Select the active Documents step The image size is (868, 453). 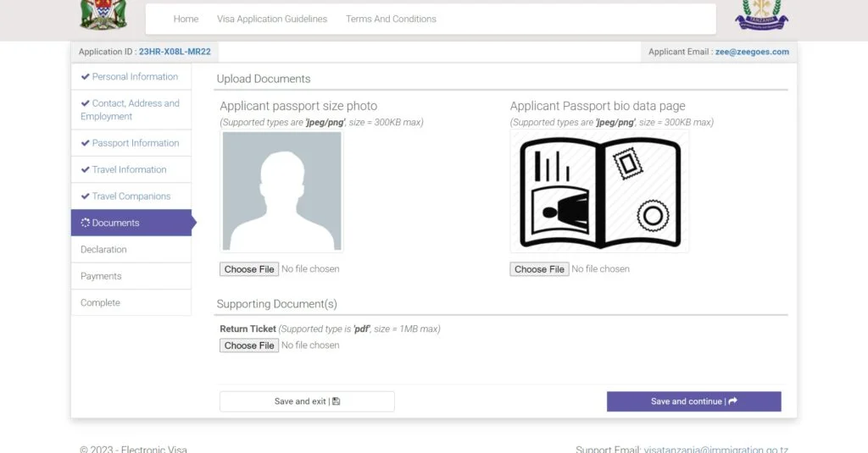coord(115,223)
